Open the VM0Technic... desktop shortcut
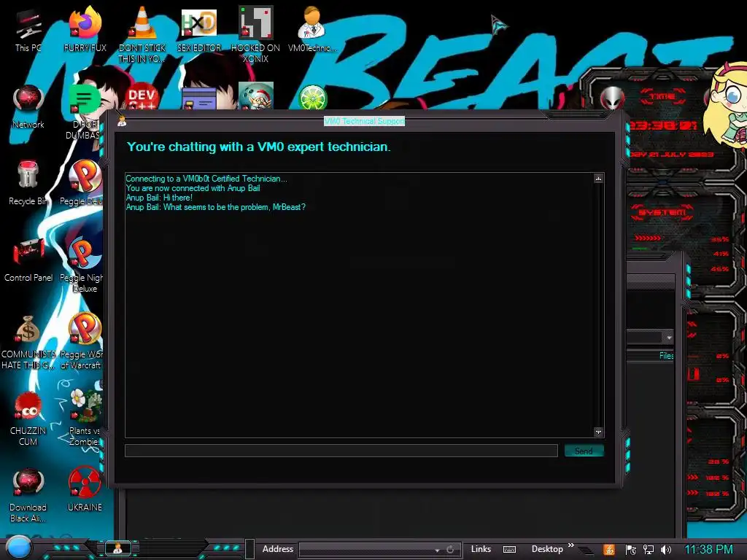 coord(311,29)
